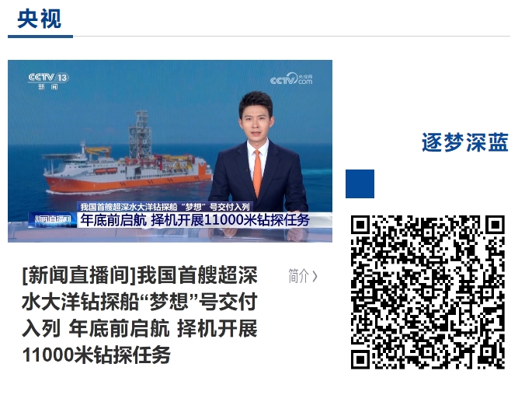The width and height of the screenshot is (532, 402).
Task: Open the 简介 introduction link
Action: 303,276
